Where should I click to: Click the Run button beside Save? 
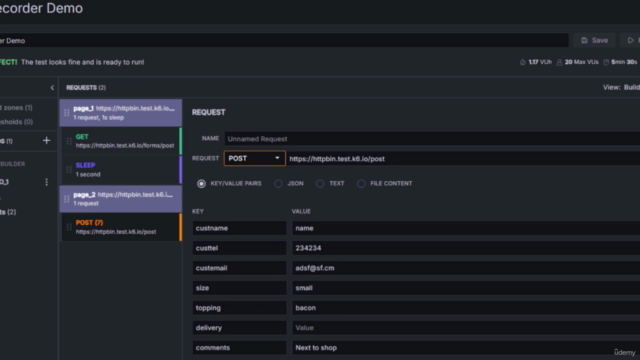pos(631,40)
